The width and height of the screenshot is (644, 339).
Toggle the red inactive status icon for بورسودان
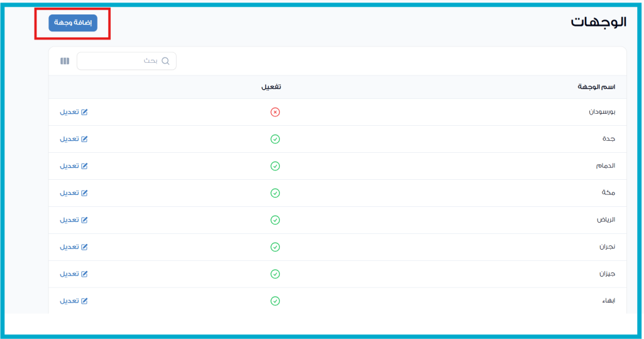[x=275, y=112]
